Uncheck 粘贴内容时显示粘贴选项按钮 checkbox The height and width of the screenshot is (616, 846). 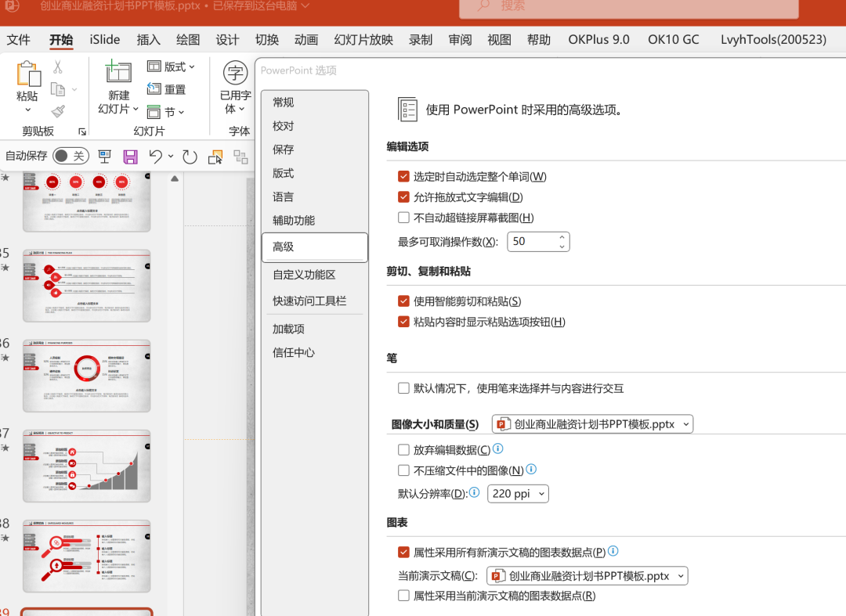pos(403,321)
